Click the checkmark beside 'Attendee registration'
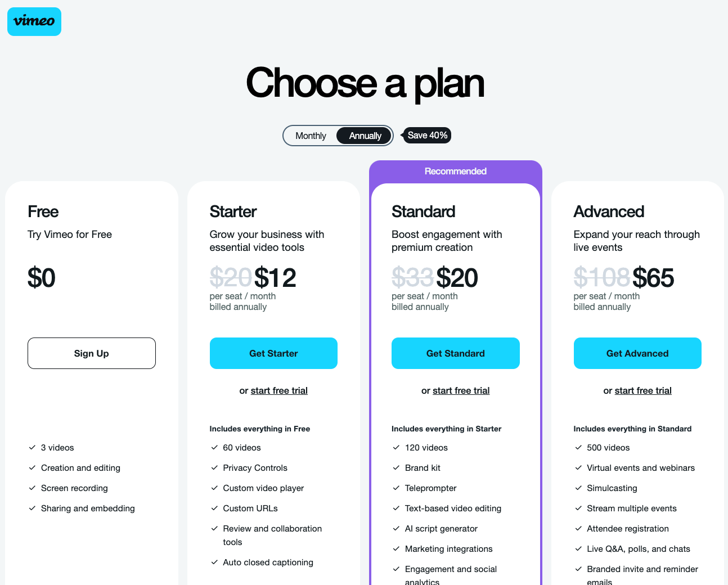Image resolution: width=728 pixels, height=585 pixels. coord(578,528)
